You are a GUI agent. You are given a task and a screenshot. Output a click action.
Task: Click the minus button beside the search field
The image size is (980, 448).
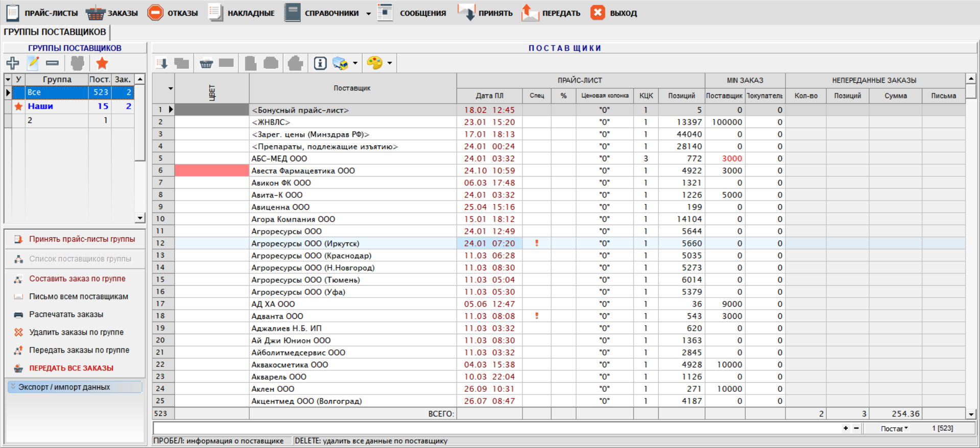pos(856,428)
